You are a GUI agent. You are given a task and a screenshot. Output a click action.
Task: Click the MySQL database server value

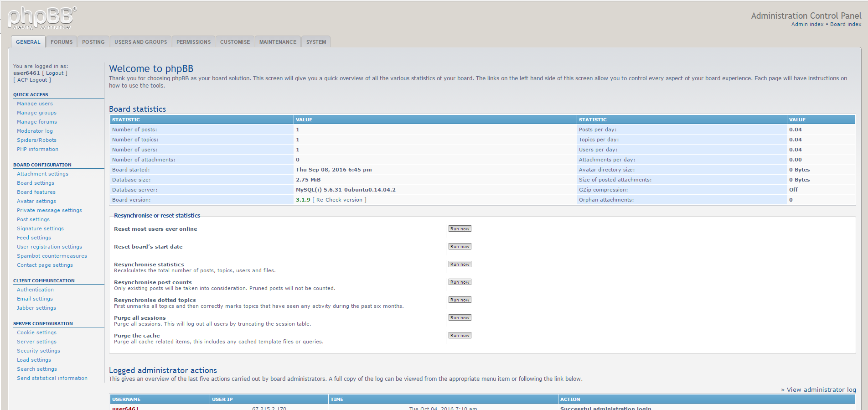346,190
